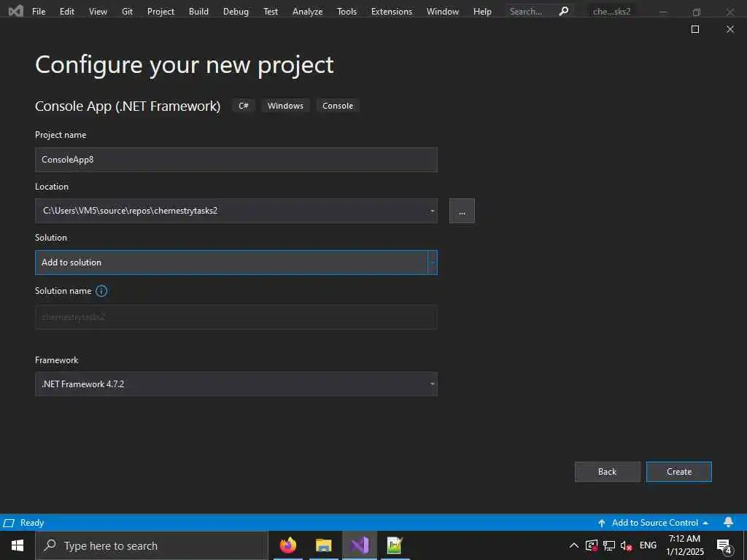This screenshot has width=747, height=560.
Task: Click the security tray icon with red badge
Action: [592, 545]
